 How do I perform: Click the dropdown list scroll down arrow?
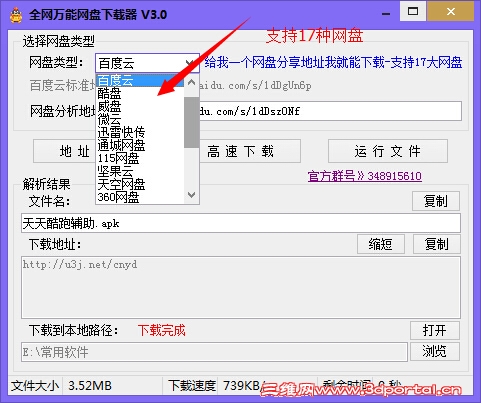click(x=191, y=195)
